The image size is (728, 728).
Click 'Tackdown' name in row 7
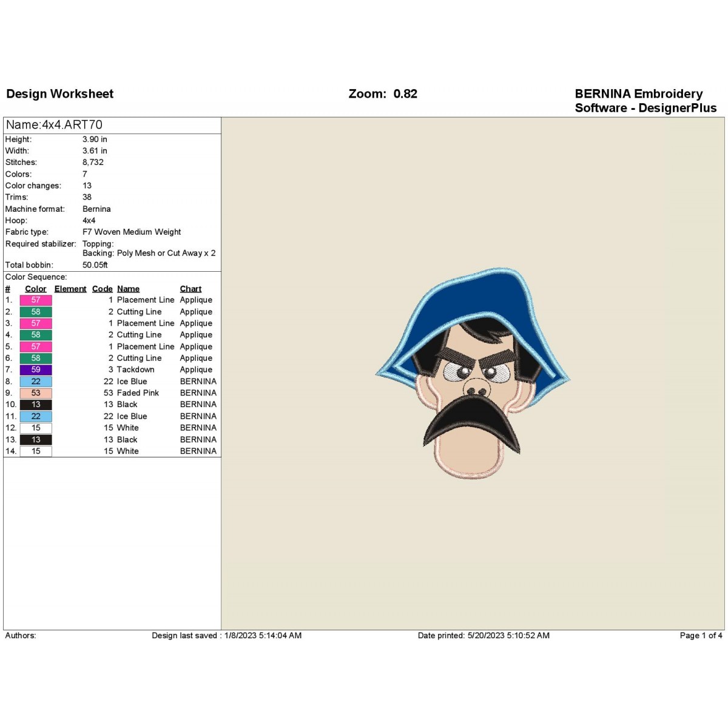[x=135, y=369]
